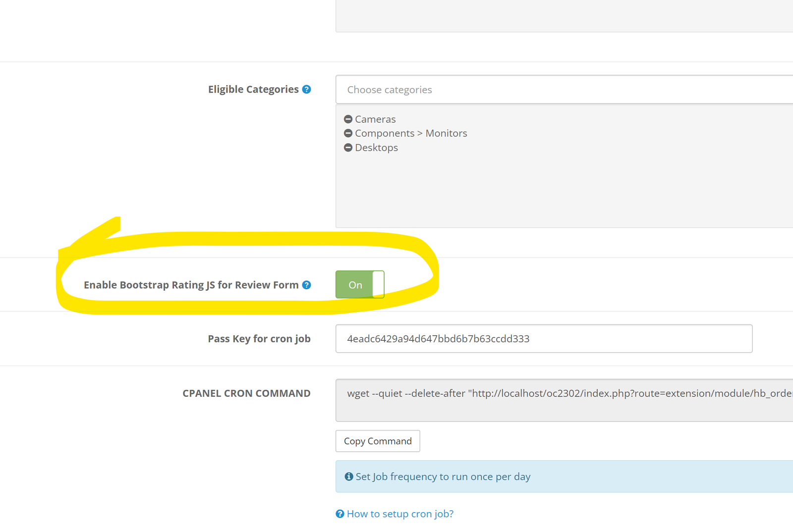Click the Desktops category text

click(376, 148)
